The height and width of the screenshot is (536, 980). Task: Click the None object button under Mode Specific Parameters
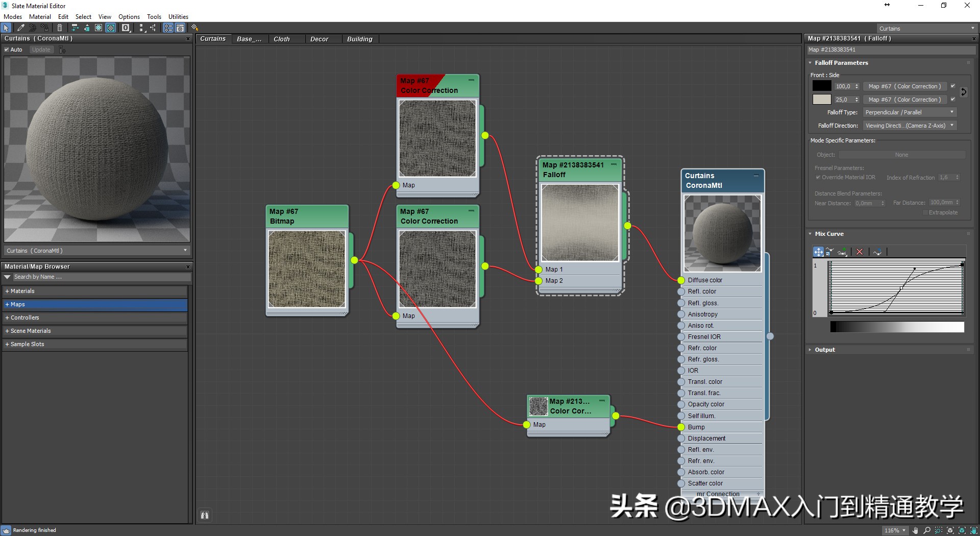(901, 155)
